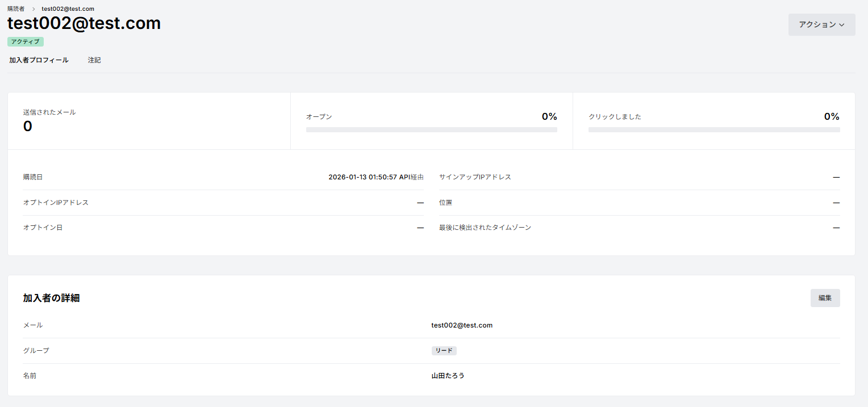Screen dimensions: 868x407
Task: Click the アクティブ status badge
Action: point(26,41)
